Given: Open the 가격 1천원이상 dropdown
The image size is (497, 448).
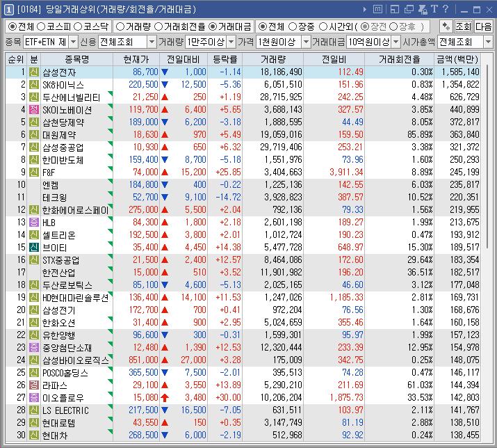Looking at the screenshot, I should [x=306, y=42].
